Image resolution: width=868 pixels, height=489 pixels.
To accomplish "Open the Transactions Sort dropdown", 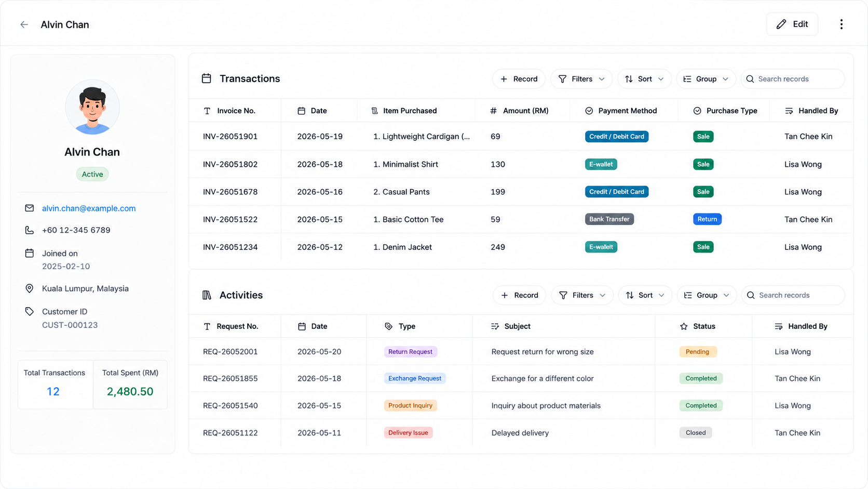I will [x=644, y=79].
